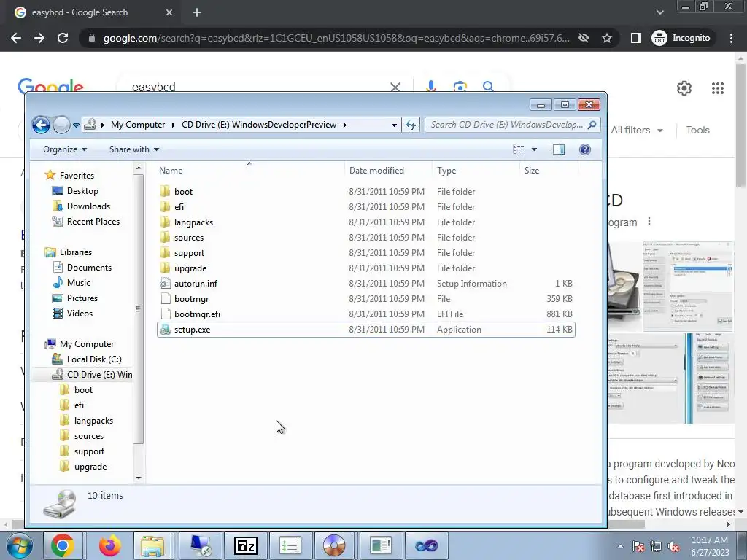The height and width of the screenshot is (560, 747).
Task: Select the upgrade folder in file list
Action: 366,268
